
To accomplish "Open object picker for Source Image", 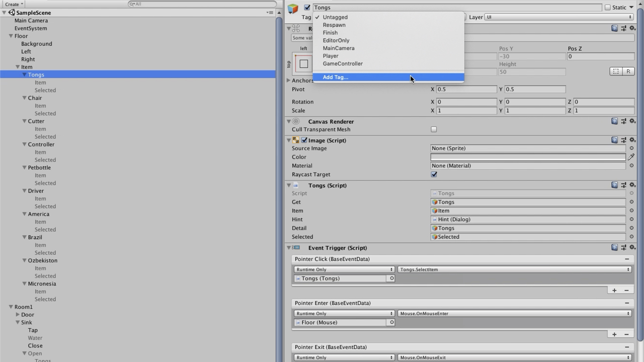I will (x=631, y=148).
